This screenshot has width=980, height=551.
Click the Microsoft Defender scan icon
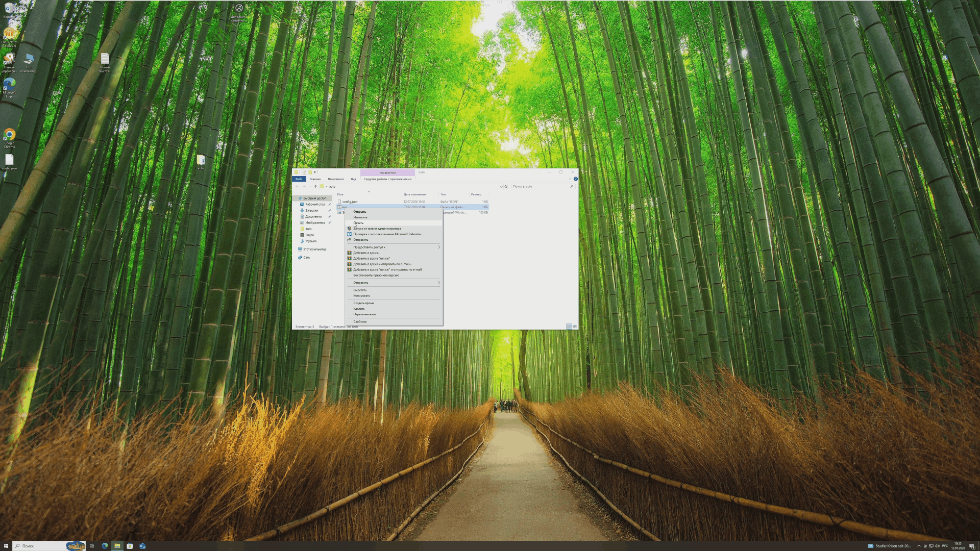349,234
